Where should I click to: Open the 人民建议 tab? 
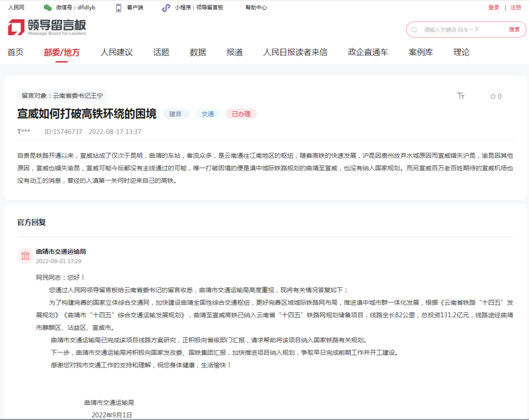[117, 52]
